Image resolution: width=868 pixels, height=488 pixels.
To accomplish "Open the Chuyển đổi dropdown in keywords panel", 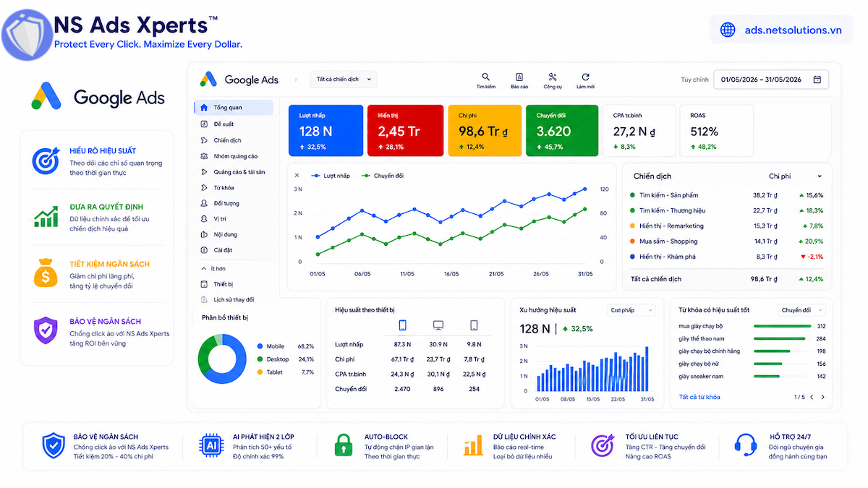I will 801,310.
